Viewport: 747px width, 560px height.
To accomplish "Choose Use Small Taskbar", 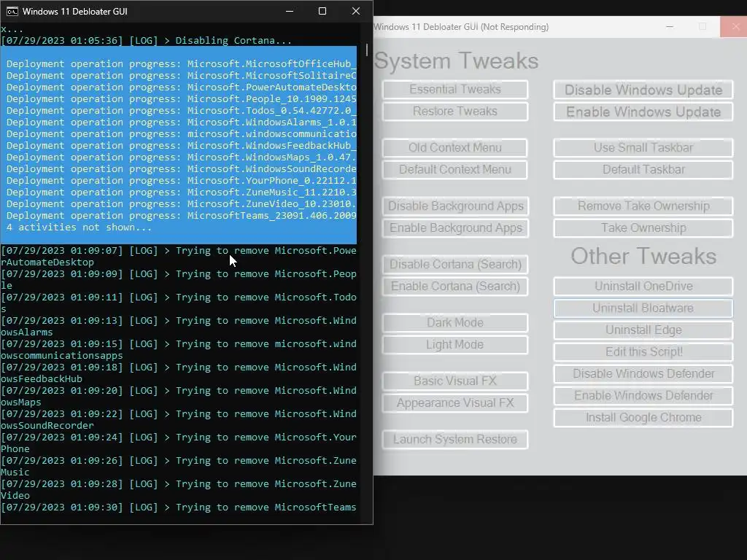I will [x=643, y=147].
